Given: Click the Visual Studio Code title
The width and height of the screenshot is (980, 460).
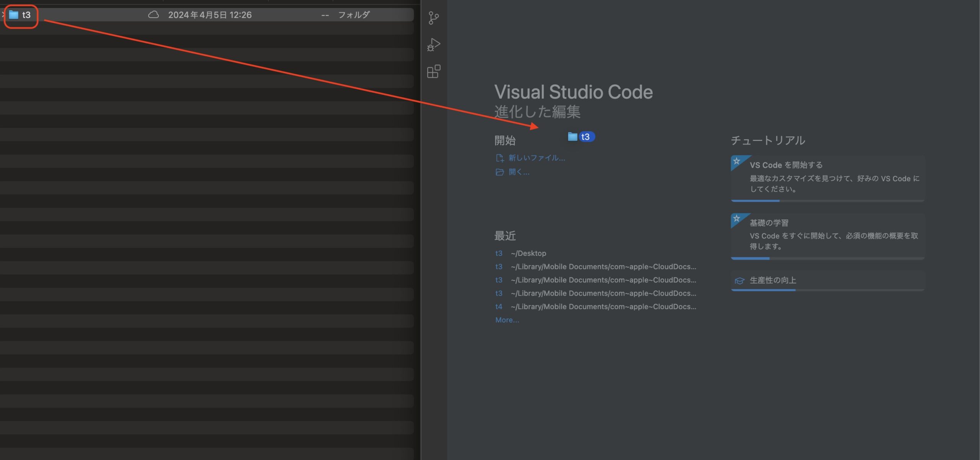Looking at the screenshot, I should click(x=573, y=92).
